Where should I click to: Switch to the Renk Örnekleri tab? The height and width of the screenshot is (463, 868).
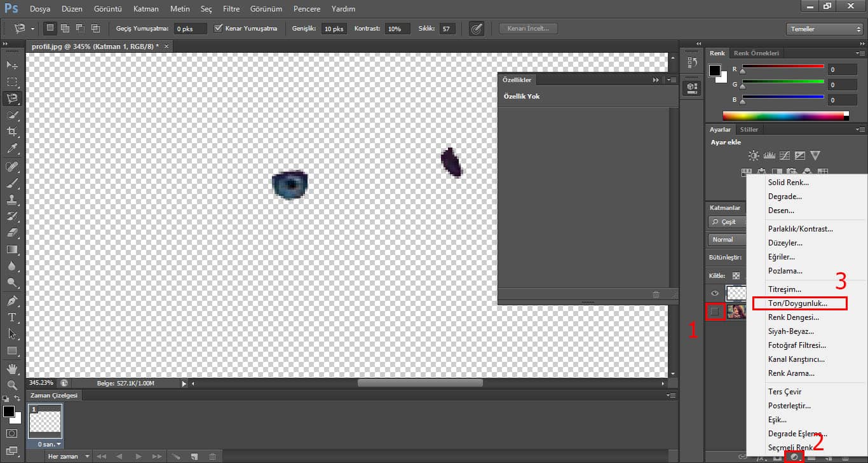756,53
